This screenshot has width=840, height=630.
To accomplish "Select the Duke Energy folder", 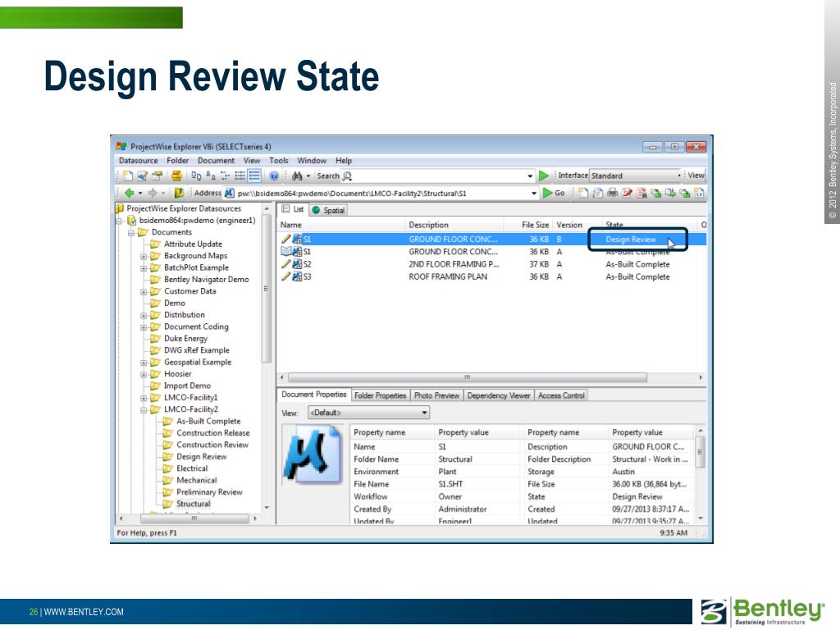I will tap(185, 339).
